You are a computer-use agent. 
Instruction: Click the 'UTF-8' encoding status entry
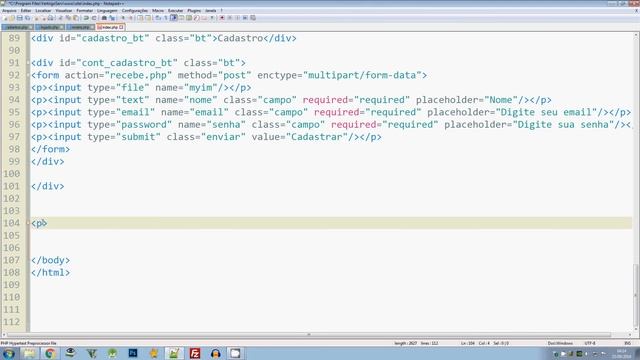(x=590, y=343)
